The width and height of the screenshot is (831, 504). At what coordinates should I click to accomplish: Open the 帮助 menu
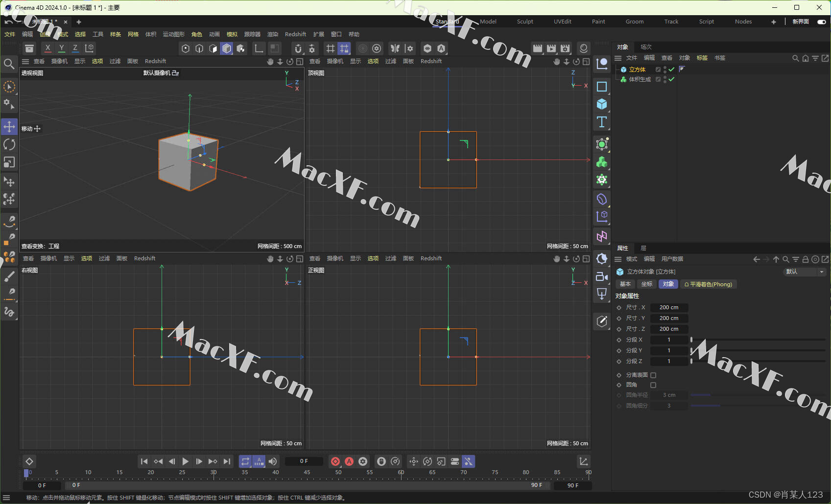pos(354,34)
